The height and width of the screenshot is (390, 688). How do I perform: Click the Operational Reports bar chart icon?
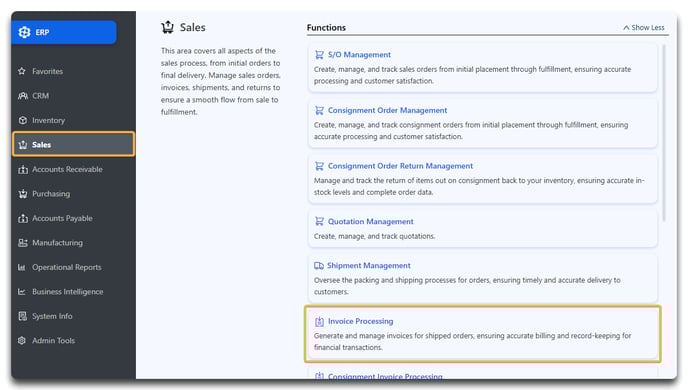[x=22, y=267]
